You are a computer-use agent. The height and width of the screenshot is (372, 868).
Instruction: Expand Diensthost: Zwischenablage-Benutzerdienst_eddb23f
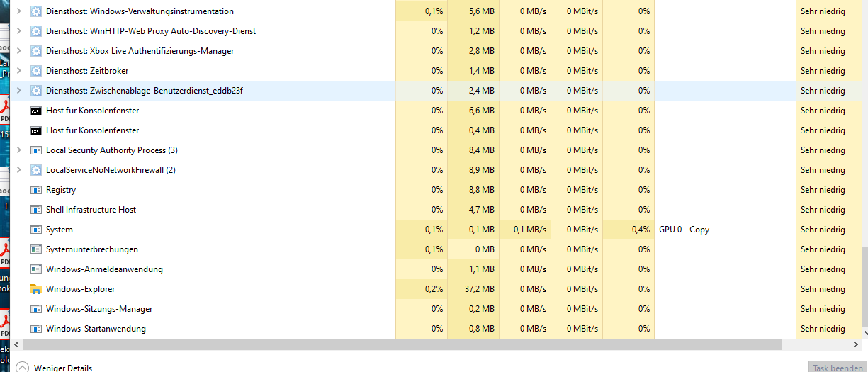18,91
